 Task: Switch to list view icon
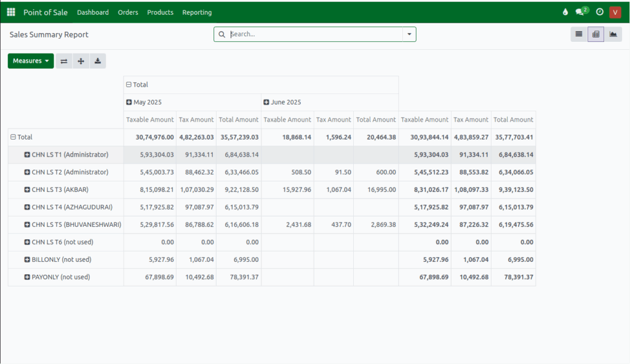(x=578, y=34)
